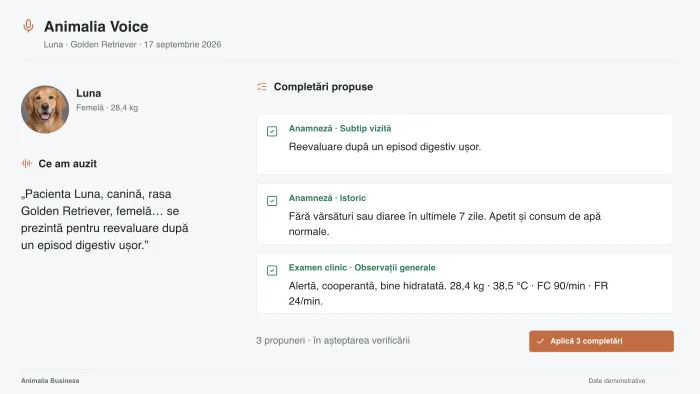
Task: Click the Animalia Business footer label
Action: click(50, 381)
